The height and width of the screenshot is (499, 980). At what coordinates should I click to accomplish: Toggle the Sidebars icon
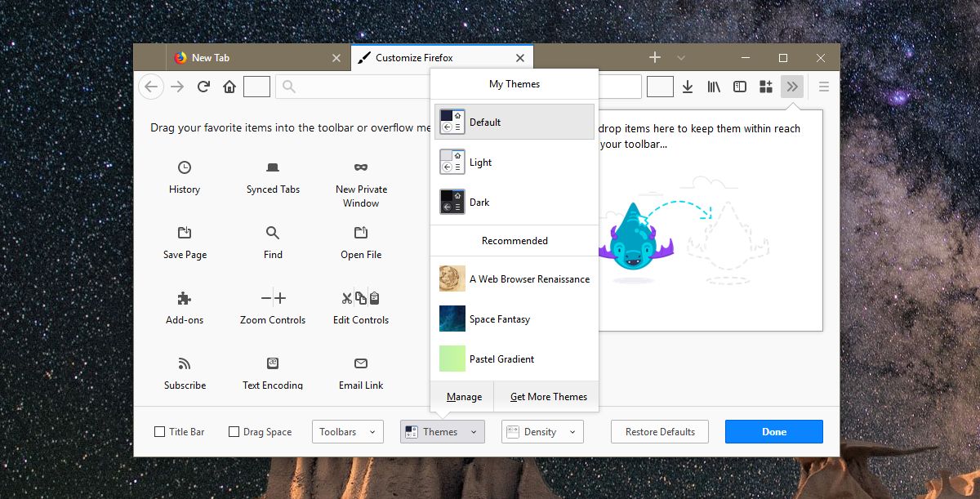[740, 87]
